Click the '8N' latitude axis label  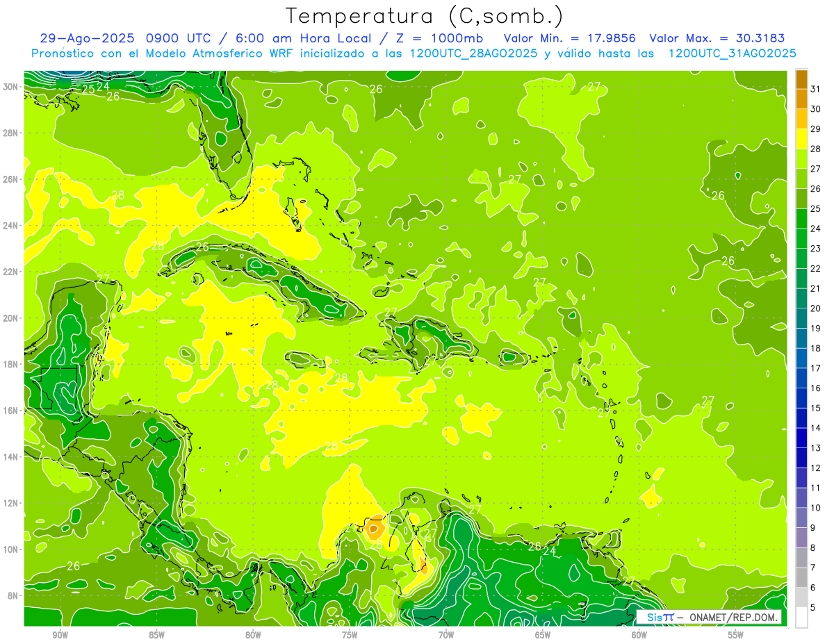pos(13,595)
